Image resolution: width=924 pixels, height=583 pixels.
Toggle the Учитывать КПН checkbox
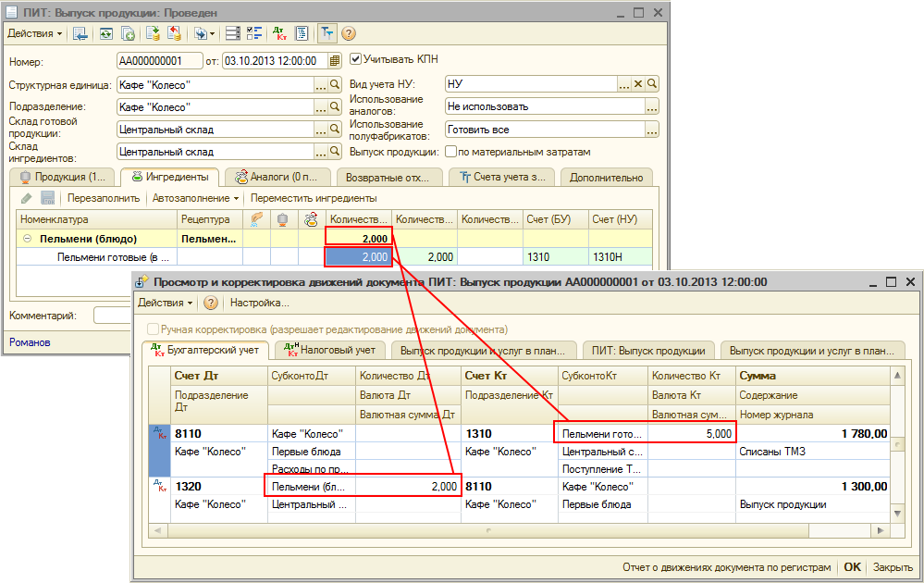click(356, 59)
